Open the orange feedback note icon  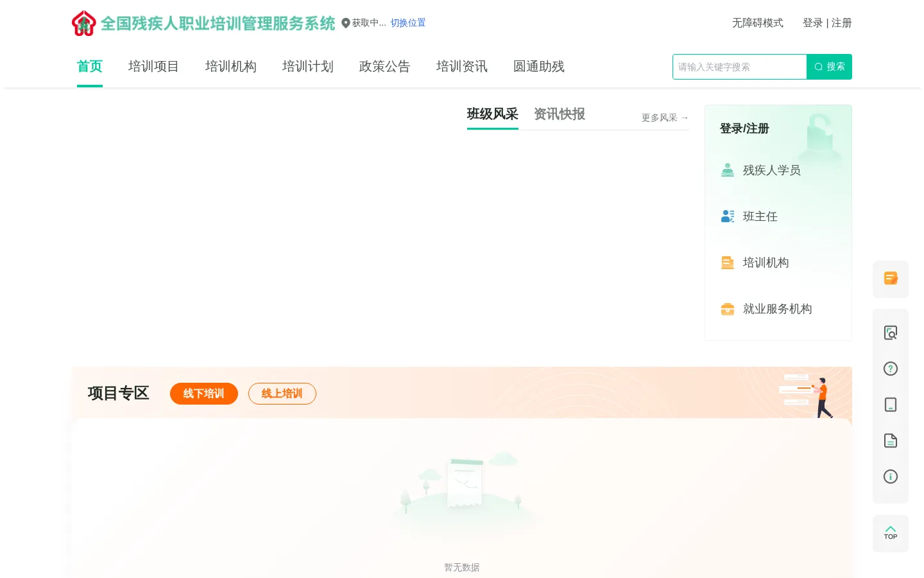891,278
